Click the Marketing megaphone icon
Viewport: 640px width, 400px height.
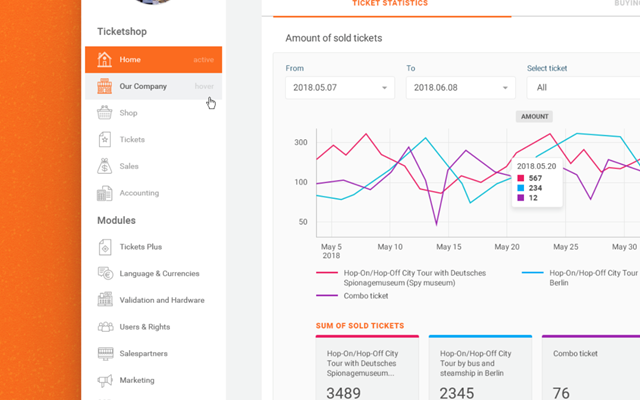(105, 380)
